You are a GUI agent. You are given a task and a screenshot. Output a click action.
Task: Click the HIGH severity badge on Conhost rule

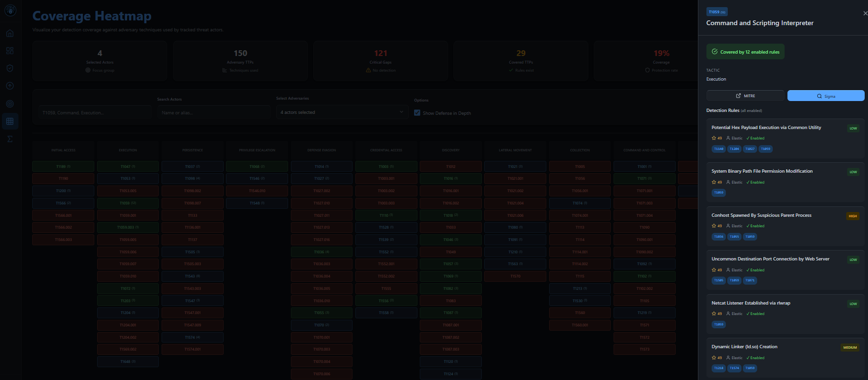[852, 216]
